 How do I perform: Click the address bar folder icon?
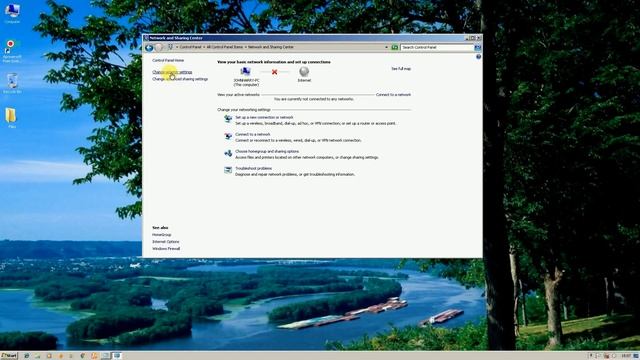[x=171, y=47]
